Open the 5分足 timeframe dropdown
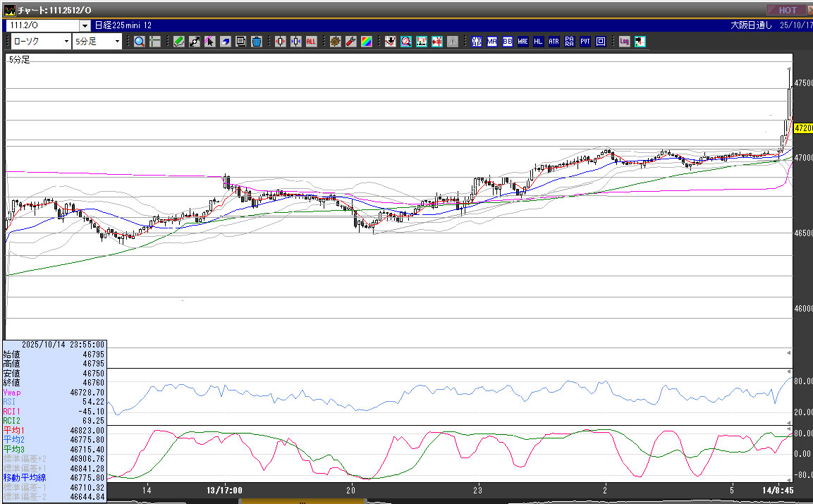Viewport: 813px width, 504px height. (x=98, y=42)
